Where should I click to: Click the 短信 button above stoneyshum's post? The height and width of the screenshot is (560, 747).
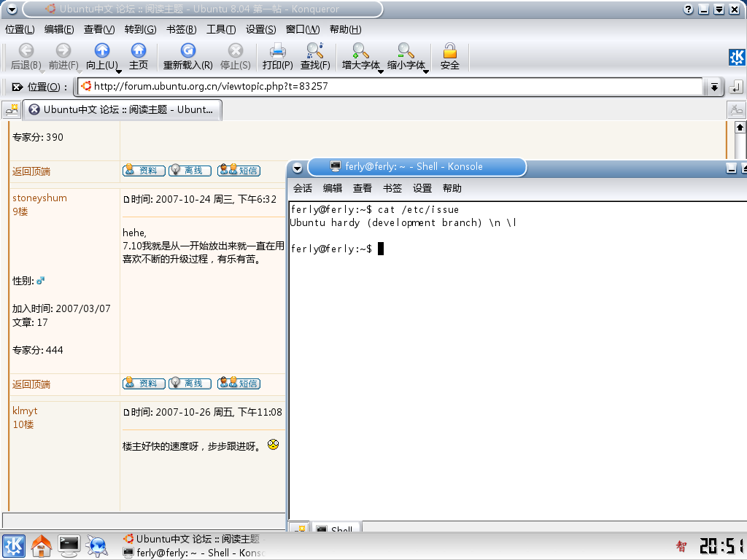pyautogui.click(x=239, y=171)
